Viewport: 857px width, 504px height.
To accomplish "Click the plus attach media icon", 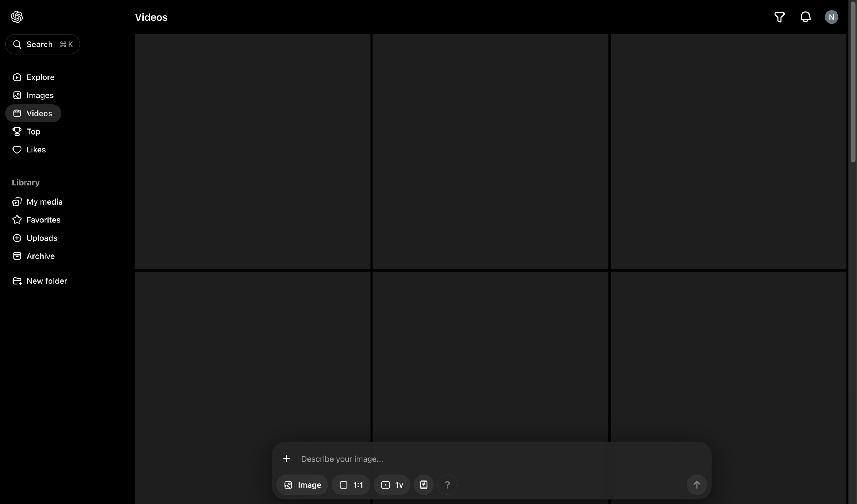I will click(286, 459).
